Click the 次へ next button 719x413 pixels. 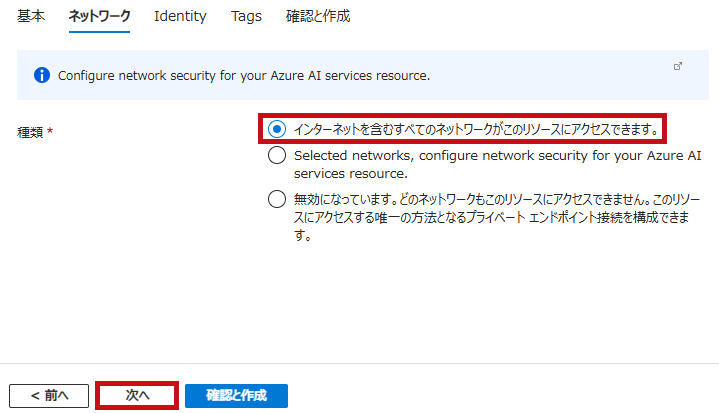[137, 395]
